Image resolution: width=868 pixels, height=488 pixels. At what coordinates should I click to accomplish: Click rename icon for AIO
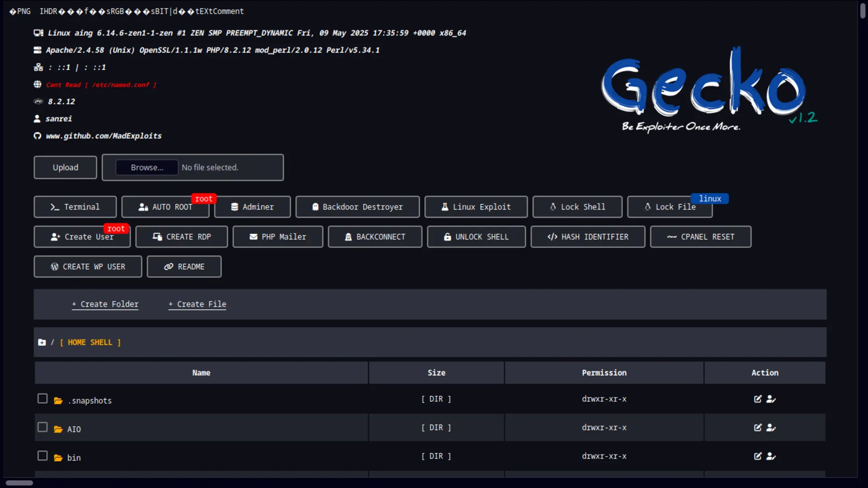point(771,427)
